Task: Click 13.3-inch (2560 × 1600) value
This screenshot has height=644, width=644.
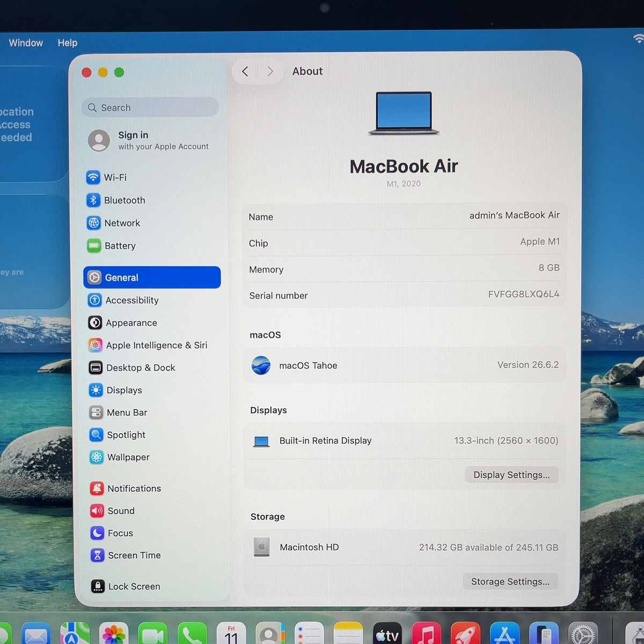Action: coord(506,441)
